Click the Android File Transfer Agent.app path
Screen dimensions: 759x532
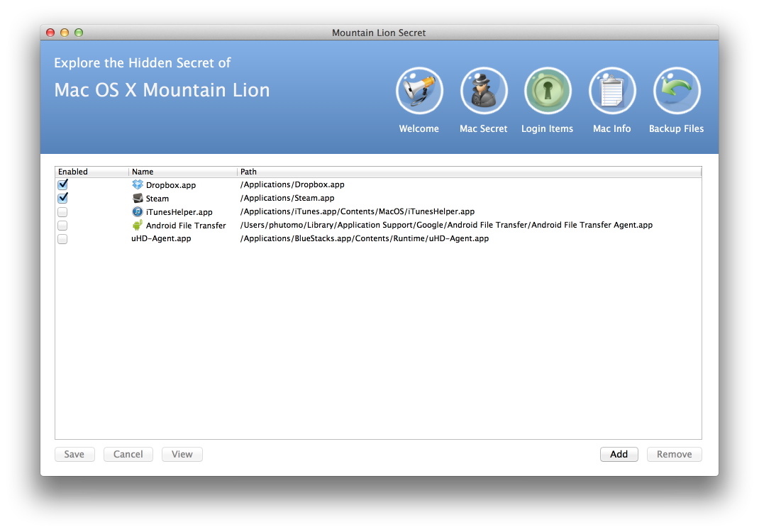point(446,225)
